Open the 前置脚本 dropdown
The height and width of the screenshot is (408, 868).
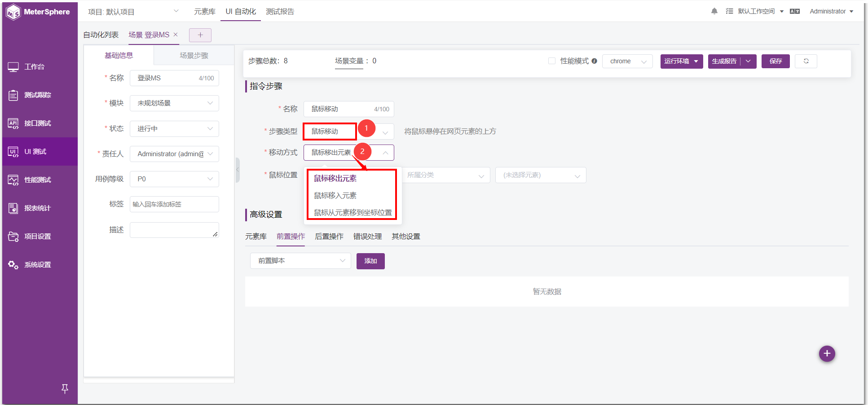[x=300, y=261]
